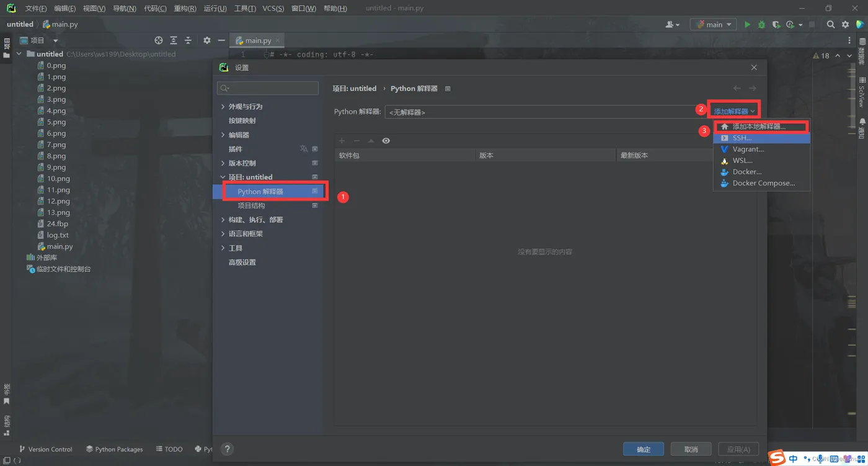Select 按键映射 in settings tree
Image resolution: width=868 pixels, height=466 pixels.
(242, 121)
